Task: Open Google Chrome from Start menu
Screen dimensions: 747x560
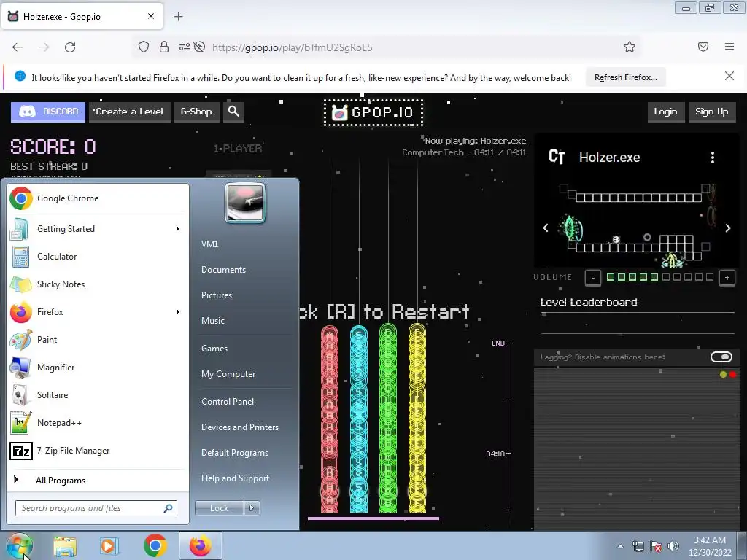Action: pyautogui.click(x=98, y=198)
